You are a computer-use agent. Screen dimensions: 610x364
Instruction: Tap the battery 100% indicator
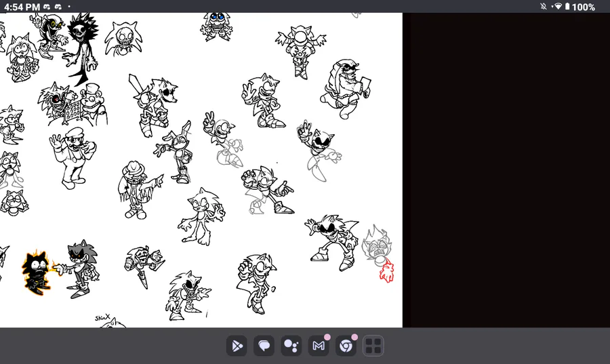[x=579, y=7]
